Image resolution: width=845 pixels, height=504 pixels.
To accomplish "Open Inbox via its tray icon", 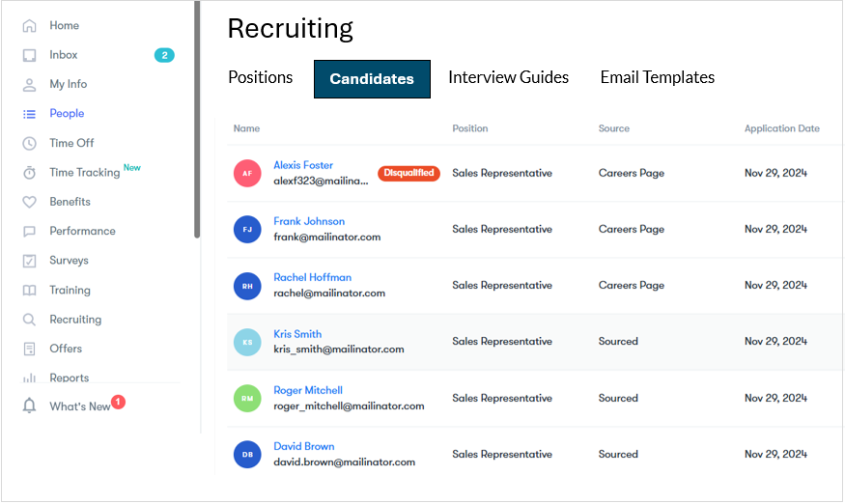I will point(30,55).
